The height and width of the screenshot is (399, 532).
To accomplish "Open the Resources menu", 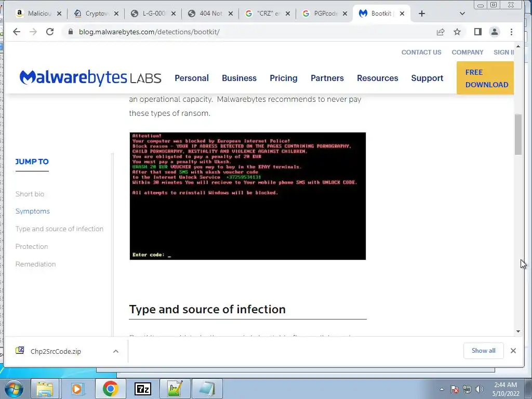I will [378, 78].
